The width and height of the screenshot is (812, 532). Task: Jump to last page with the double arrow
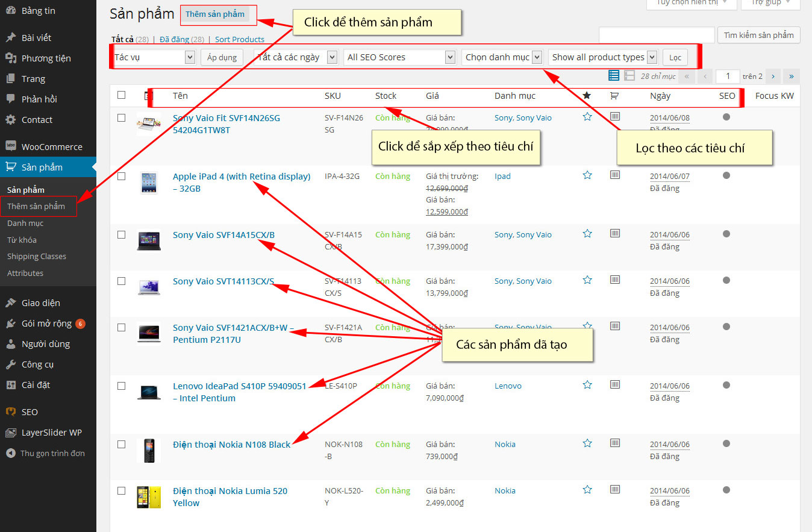pyautogui.click(x=792, y=76)
